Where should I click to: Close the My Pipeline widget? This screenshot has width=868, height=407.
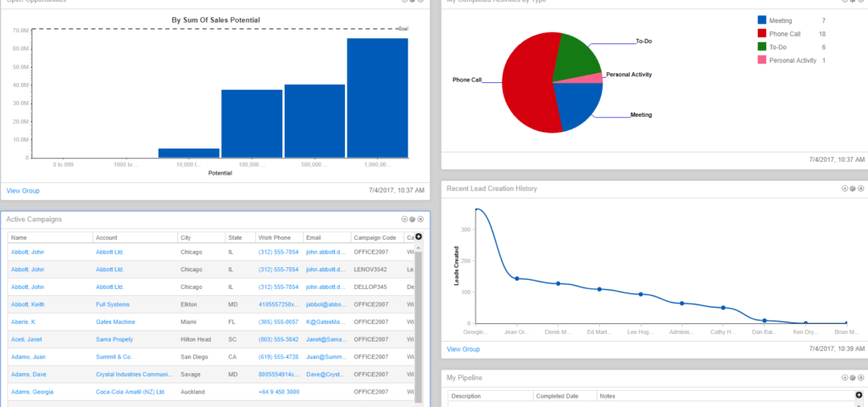coord(861,377)
